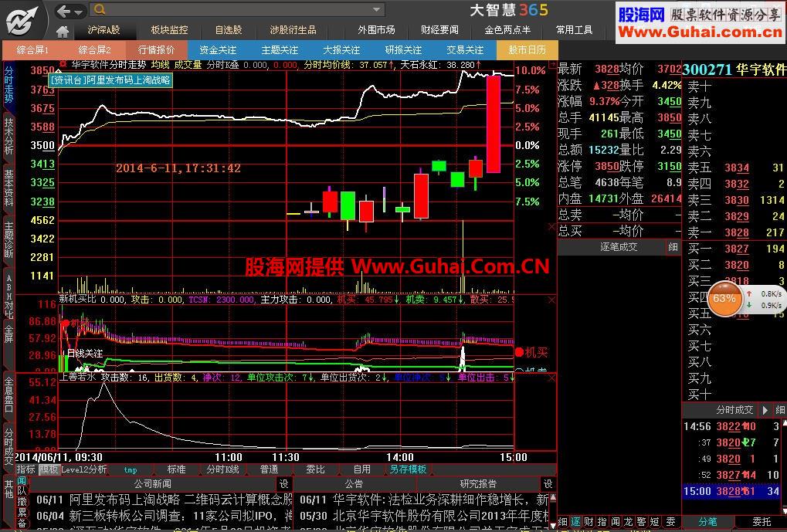Click the home icon on the toolbar
The height and width of the screenshot is (532, 787).
pyautogui.click(x=63, y=29)
